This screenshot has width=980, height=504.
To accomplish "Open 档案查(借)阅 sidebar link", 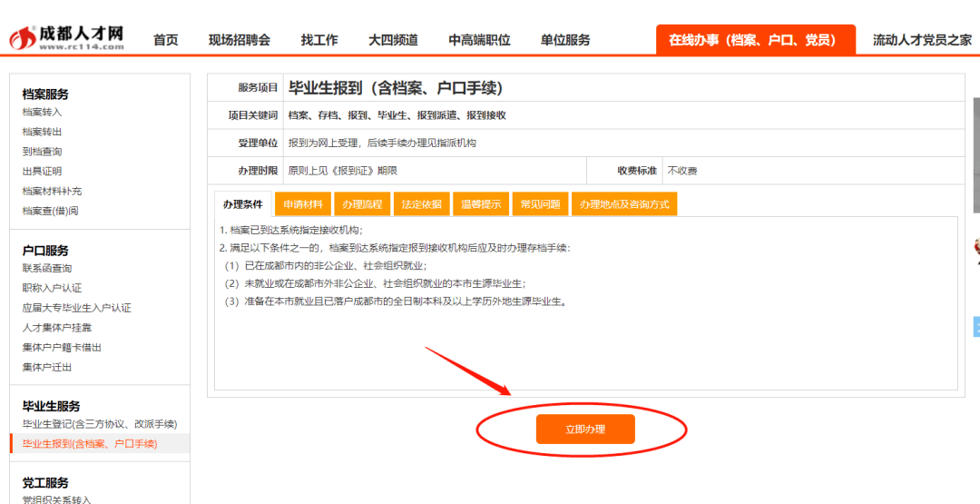I will click(50, 211).
